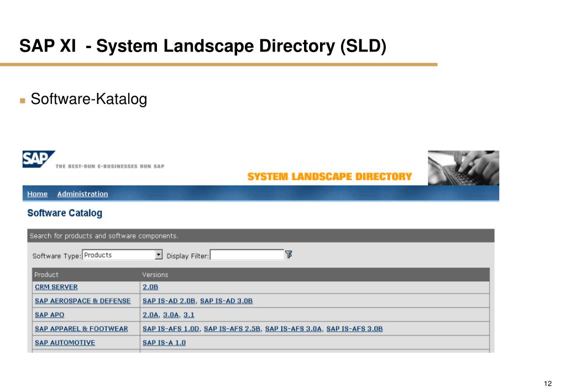Go to Home in navigation bar
This screenshot has height=392, width=566.
(x=37, y=194)
